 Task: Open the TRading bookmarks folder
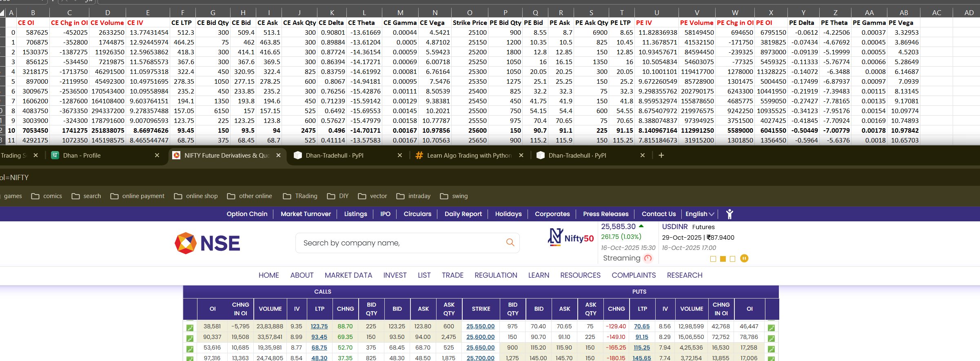pos(300,196)
